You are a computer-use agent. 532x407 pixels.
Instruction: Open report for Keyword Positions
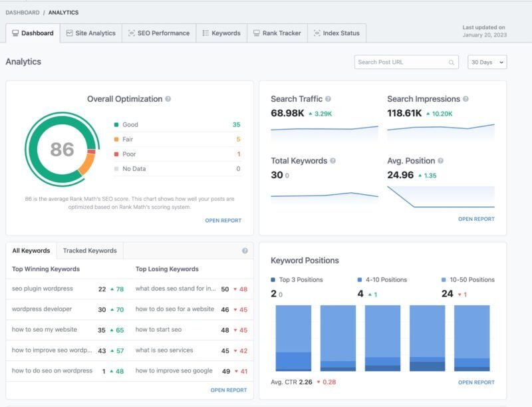click(476, 382)
